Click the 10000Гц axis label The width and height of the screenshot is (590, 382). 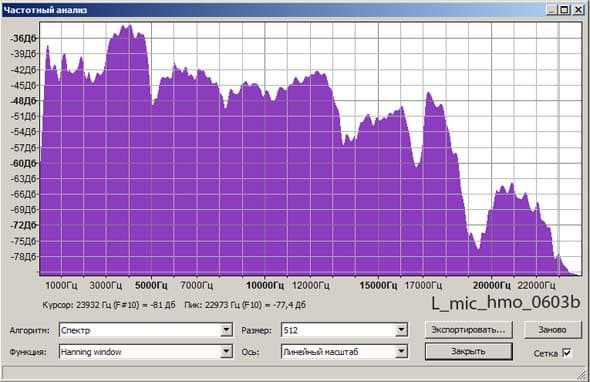pos(265,285)
